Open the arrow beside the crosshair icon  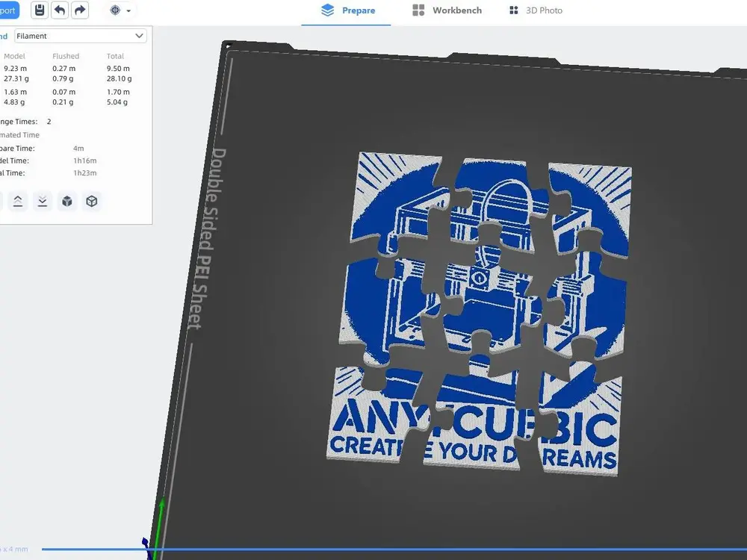pyautogui.click(x=128, y=10)
